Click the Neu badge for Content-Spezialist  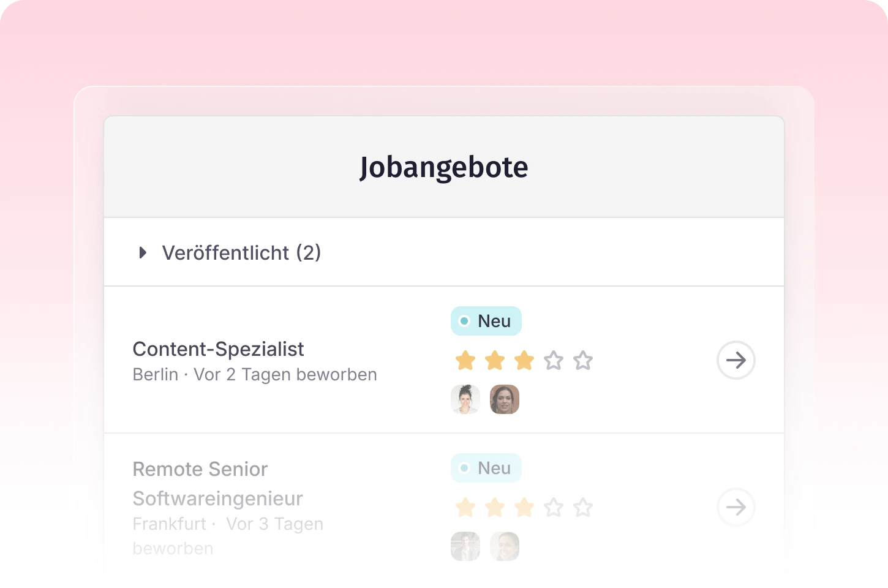[x=486, y=321]
